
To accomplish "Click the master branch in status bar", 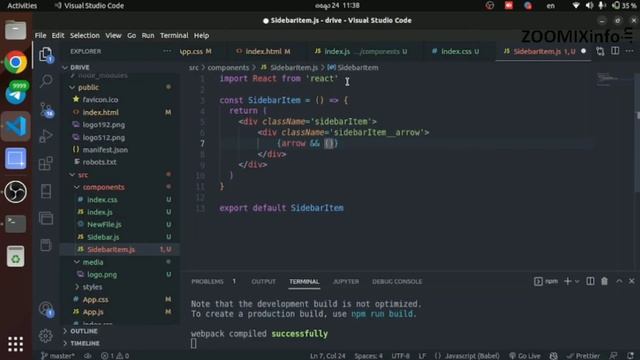I will point(58,356).
